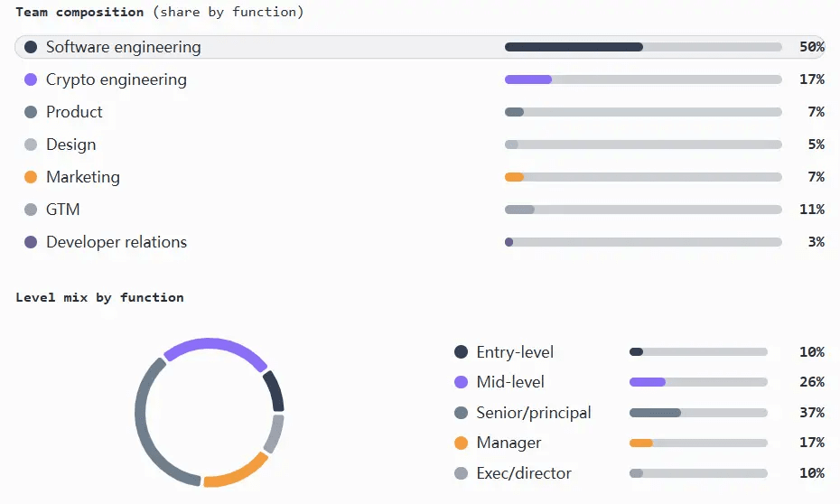Screen dimensions: 840x504
Task: Click the Developer relations dot
Action: click(31, 242)
